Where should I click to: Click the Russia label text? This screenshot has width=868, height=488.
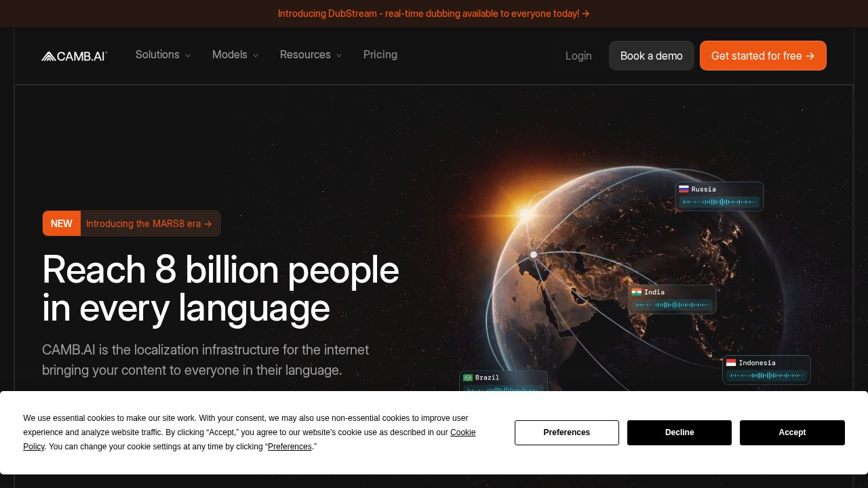pyautogui.click(x=704, y=189)
